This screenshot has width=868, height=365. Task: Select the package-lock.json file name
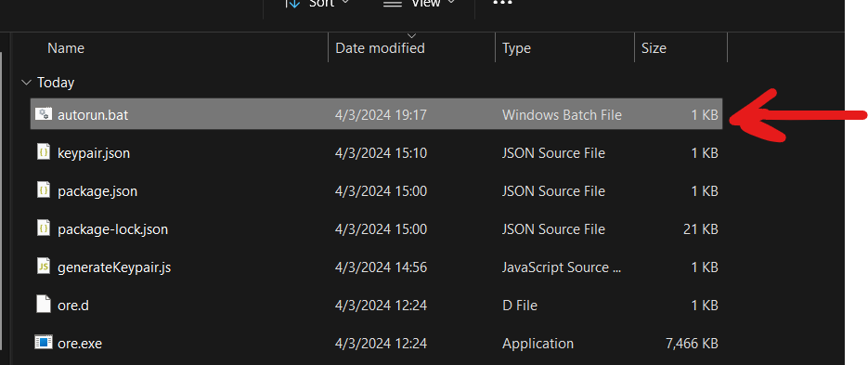[112, 229]
